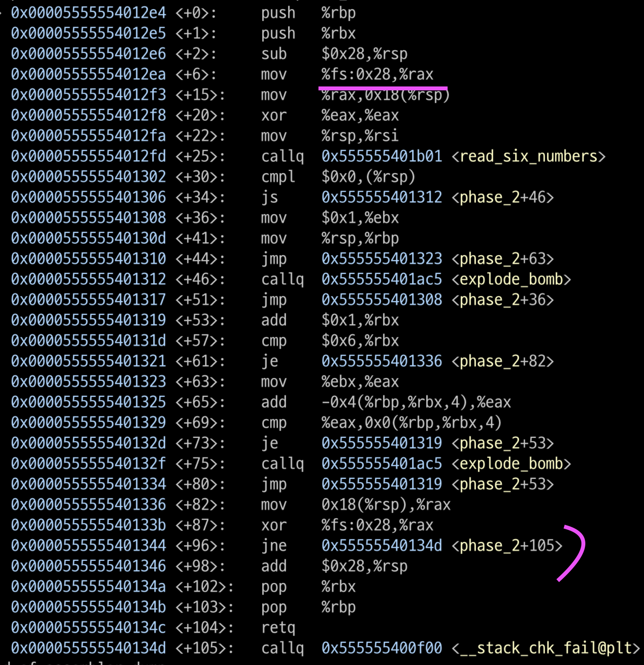Click xor %fs:0x28,%rax operand at +87

[377, 525]
